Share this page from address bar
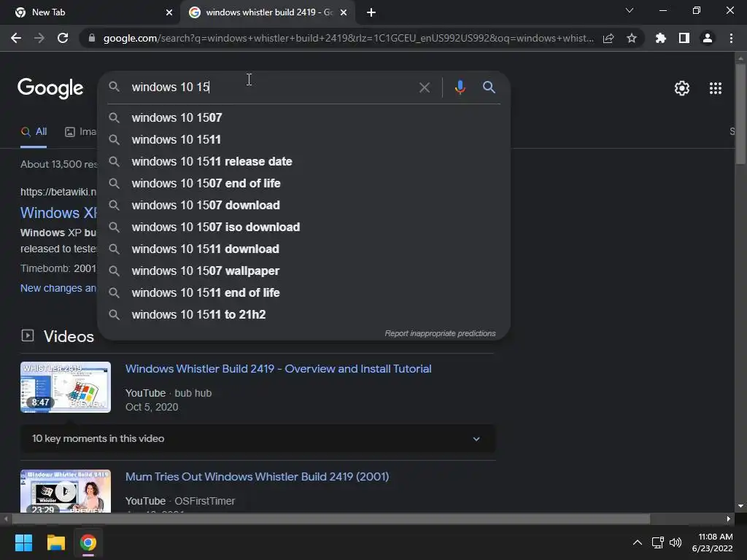Viewport: 747px width, 560px height. 608,38
